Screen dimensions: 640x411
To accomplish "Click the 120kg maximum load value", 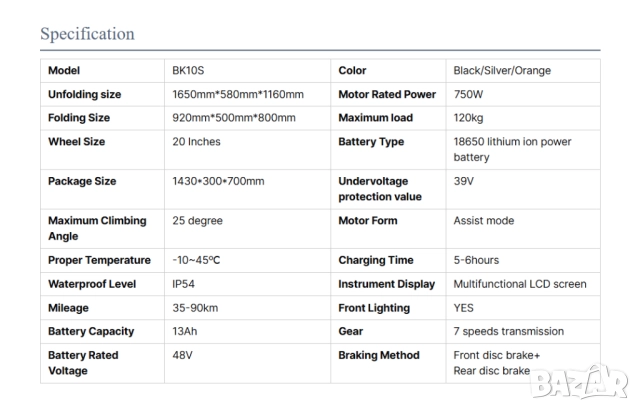I will [x=468, y=118].
